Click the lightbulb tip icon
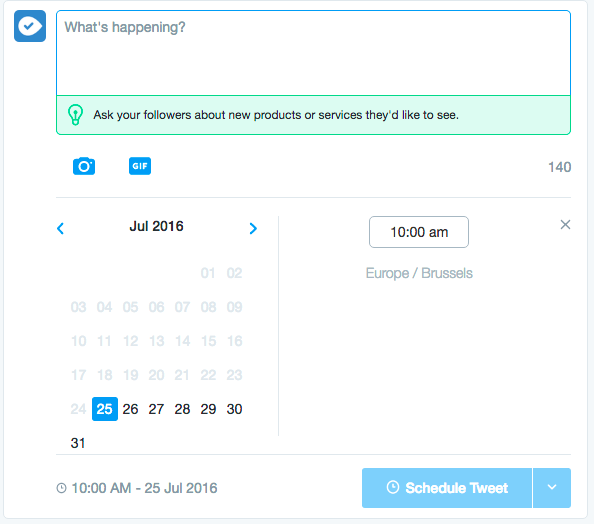 click(x=75, y=115)
